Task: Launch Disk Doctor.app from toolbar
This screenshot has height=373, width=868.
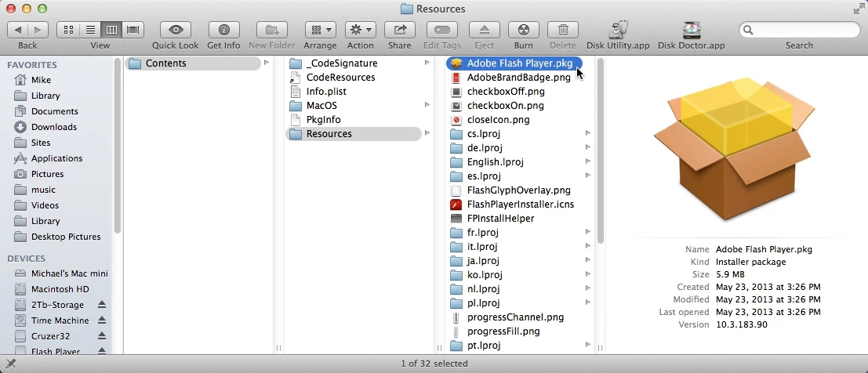Action: tap(691, 30)
